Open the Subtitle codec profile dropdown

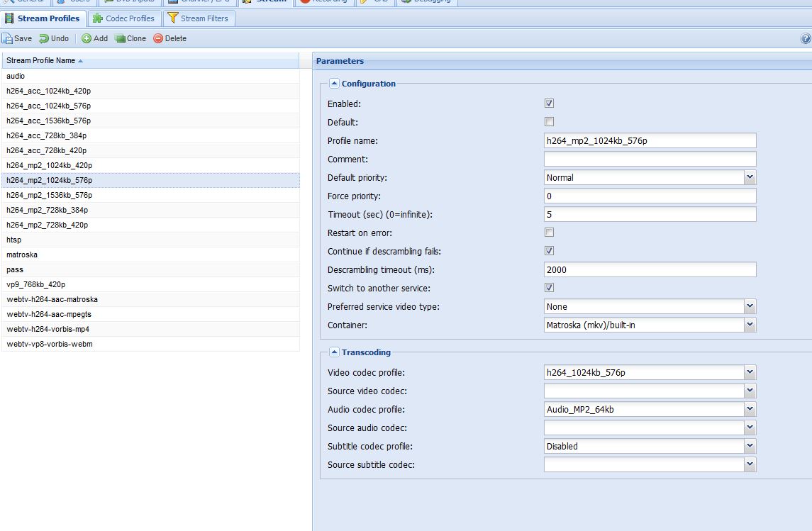750,446
